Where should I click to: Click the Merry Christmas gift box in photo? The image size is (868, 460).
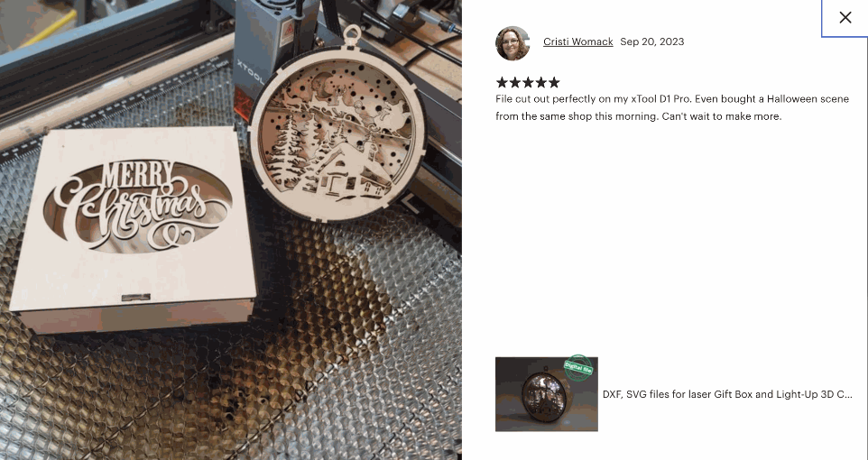point(133,228)
